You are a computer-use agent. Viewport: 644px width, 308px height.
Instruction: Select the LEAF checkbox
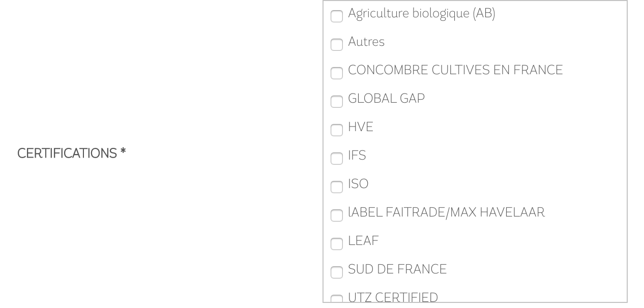click(x=337, y=244)
